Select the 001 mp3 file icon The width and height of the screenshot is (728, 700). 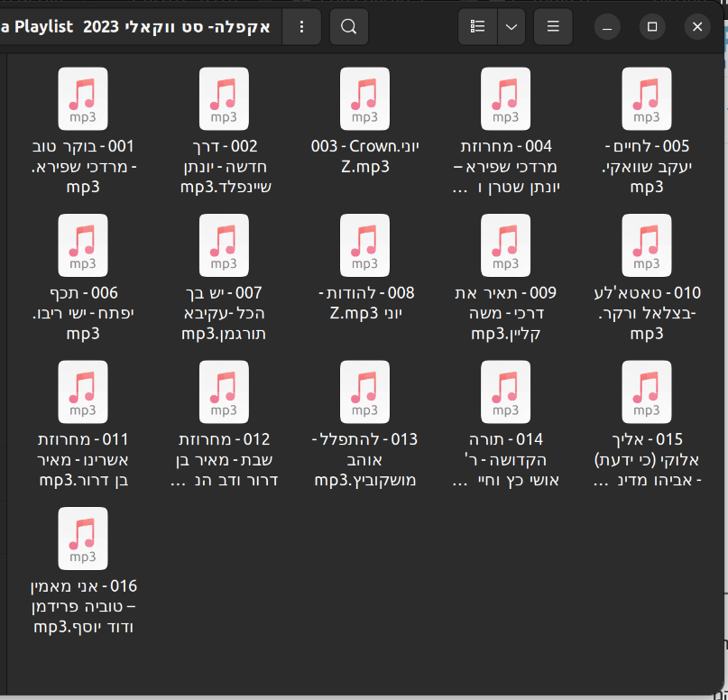coord(83,98)
